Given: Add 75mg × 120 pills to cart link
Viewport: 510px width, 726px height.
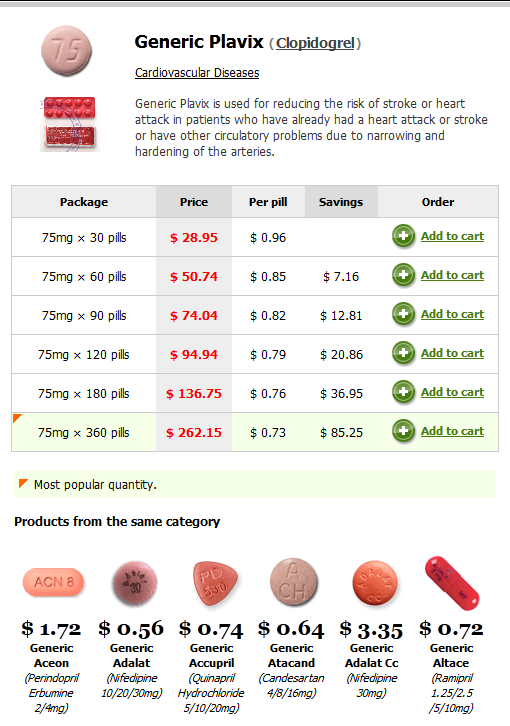Looking at the screenshot, I should pos(452,353).
